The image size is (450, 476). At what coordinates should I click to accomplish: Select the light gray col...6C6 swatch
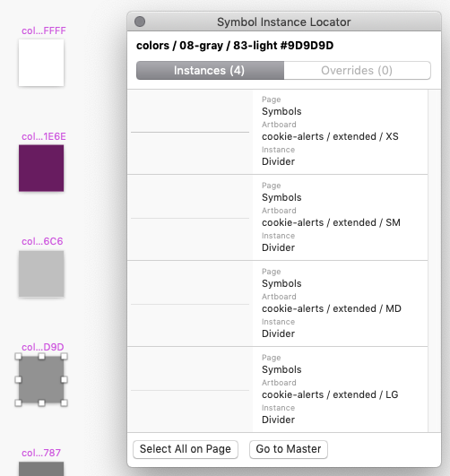coord(41,273)
